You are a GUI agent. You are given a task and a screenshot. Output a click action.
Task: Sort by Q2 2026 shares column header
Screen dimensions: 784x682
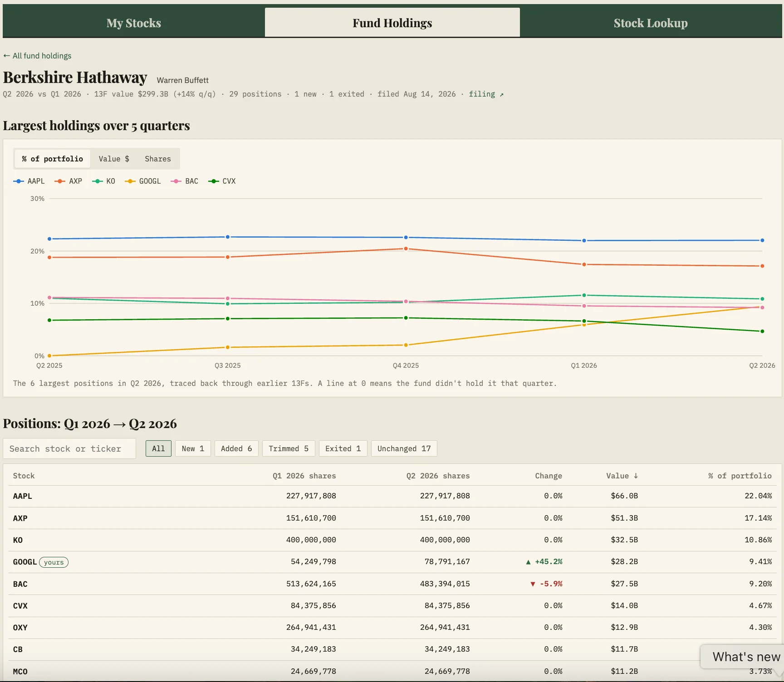coord(438,476)
